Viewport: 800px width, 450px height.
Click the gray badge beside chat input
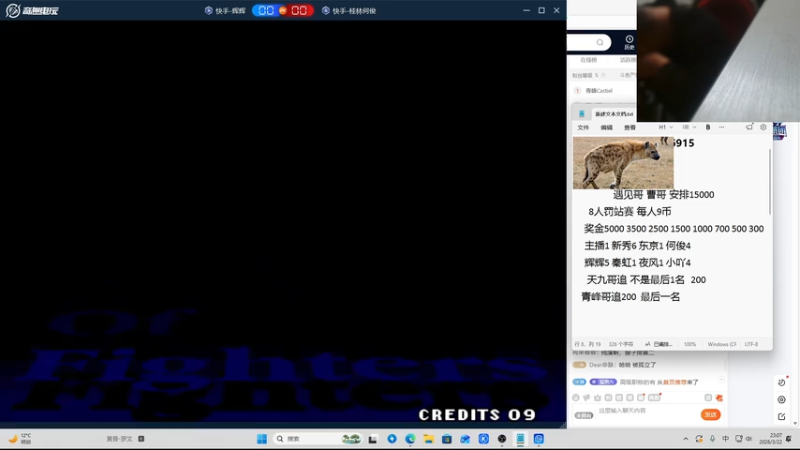[x=584, y=415]
